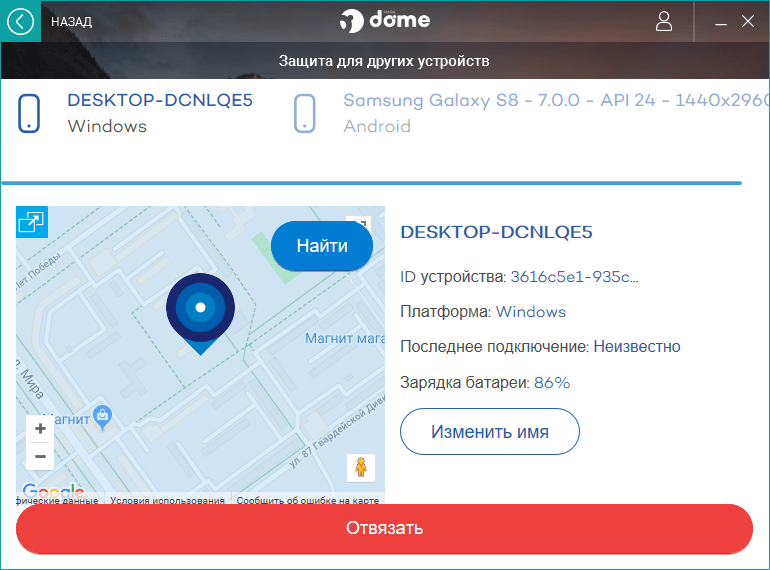The width and height of the screenshot is (770, 570).
Task: Click the phone icon beside DESKTOP-DCNLQE5
Action: (x=29, y=113)
